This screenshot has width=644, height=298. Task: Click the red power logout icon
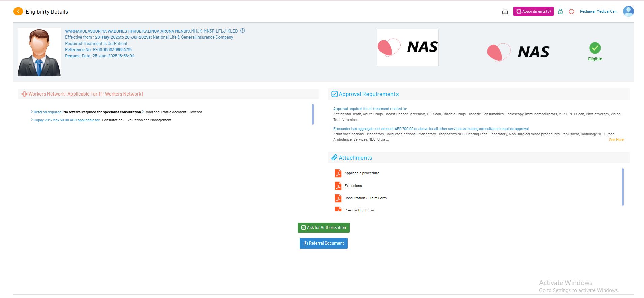pyautogui.click(x=572, y=11)
